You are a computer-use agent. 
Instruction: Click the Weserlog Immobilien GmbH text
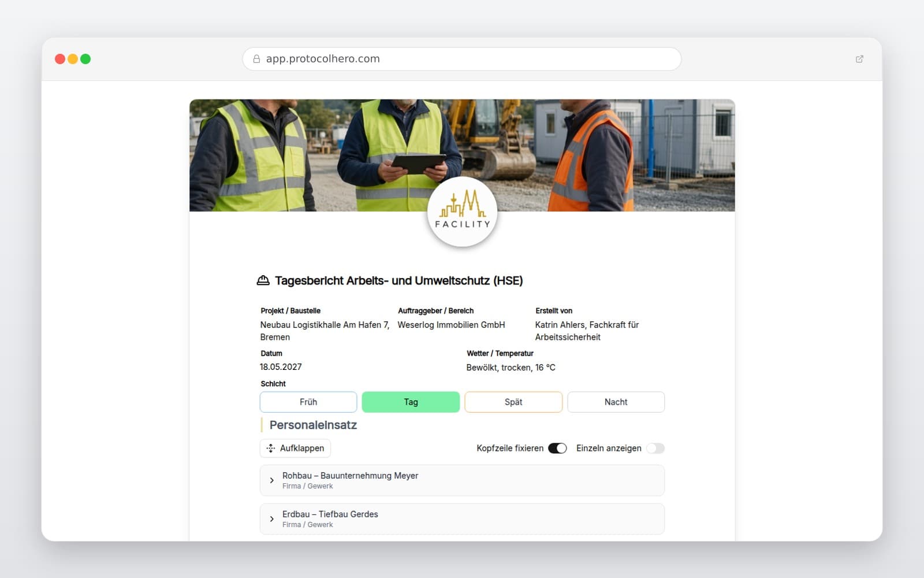[x=451, y=325]
